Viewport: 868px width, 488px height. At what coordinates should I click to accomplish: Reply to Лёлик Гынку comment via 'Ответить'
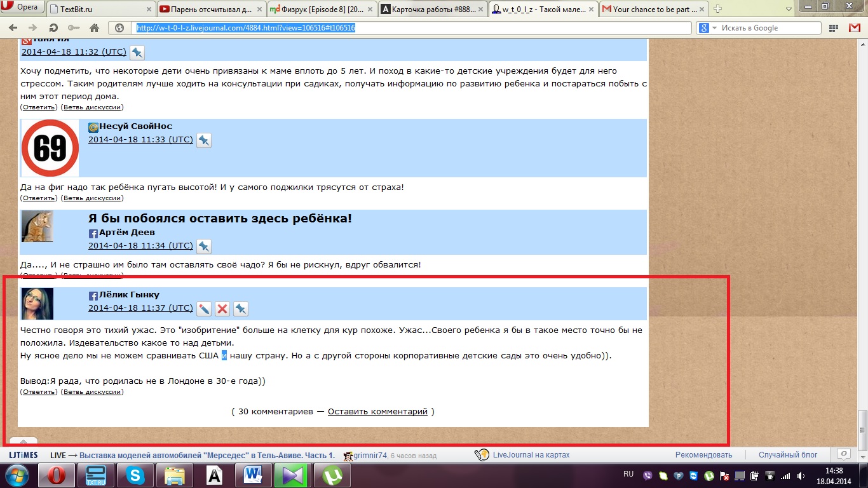(38, 392)
